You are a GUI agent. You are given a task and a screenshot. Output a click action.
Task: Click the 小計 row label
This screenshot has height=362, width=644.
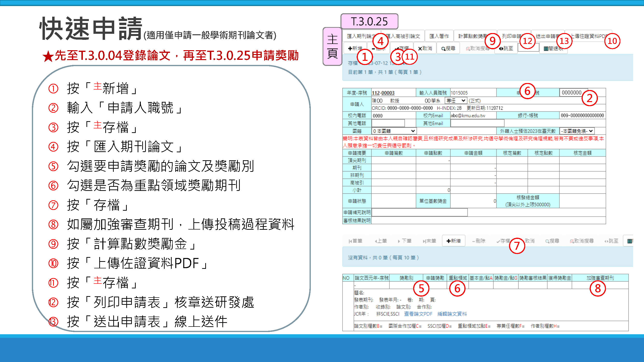coord(357,190)
